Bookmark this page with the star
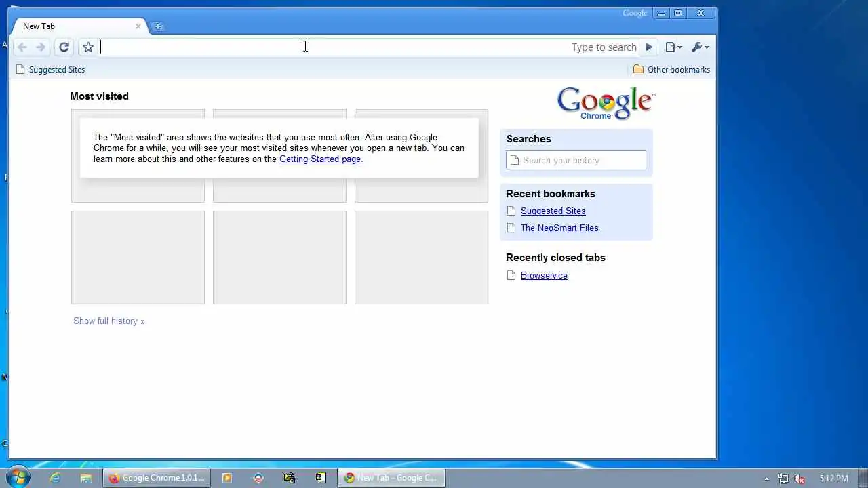Screen dimensions: 868x488 [88, 47]
